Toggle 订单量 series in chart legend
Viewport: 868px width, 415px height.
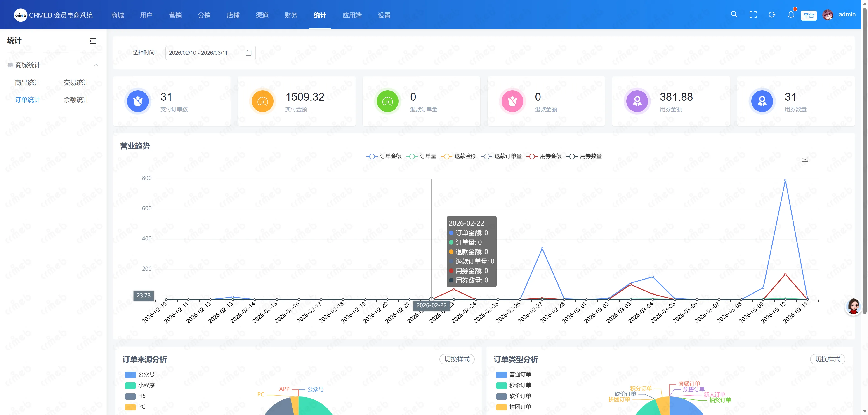click(x=421, y=156)
